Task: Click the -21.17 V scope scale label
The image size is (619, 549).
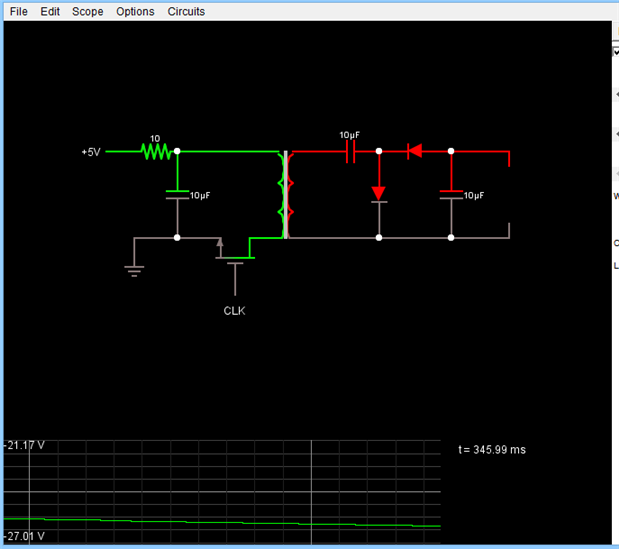Action: pyautogui.click(x=24, y=446)
